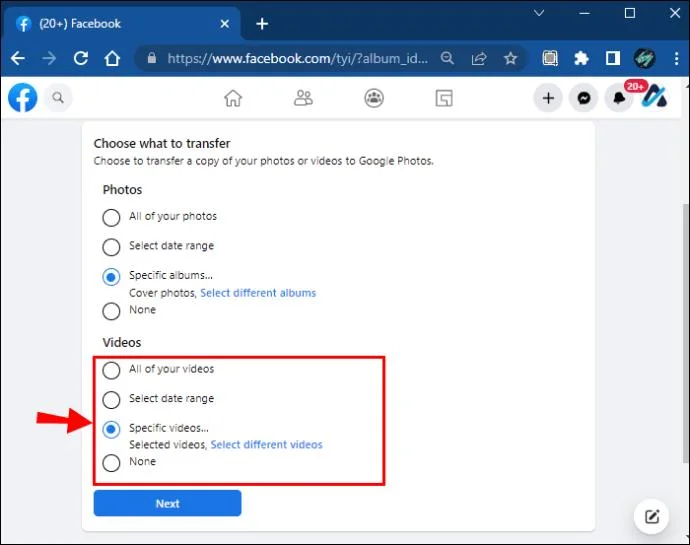This screenshot has width=690, height=545.
Task: Close the Facebook tab
Action: pos(224,24)
